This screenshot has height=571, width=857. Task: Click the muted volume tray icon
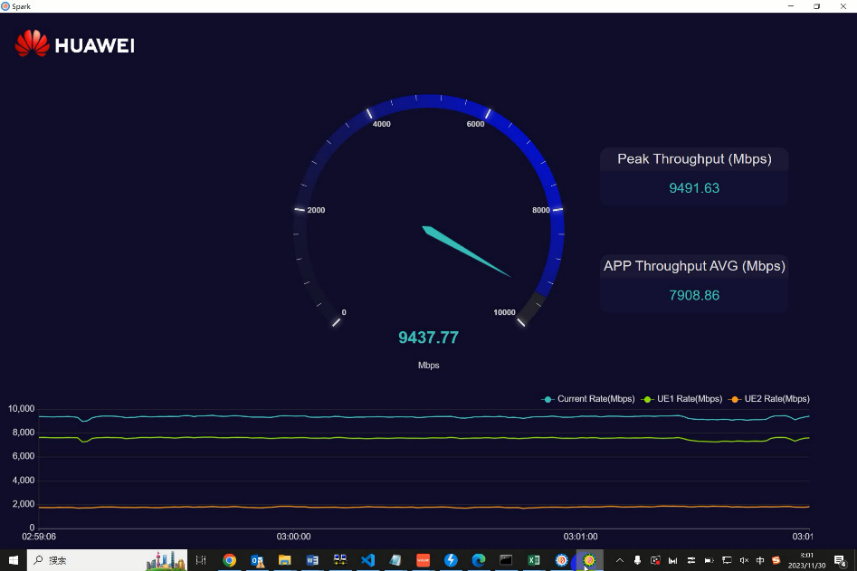pos(744,560)
